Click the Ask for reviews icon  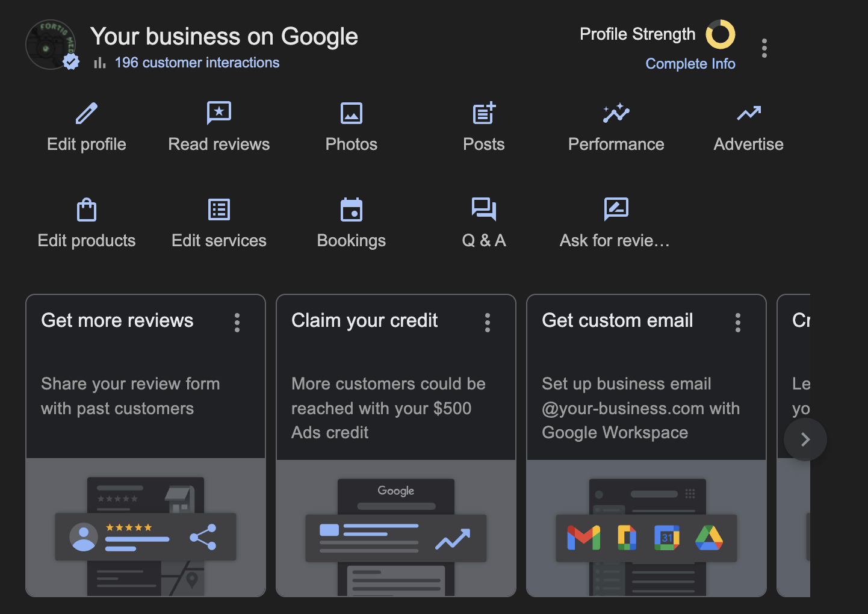coord(616,209)
